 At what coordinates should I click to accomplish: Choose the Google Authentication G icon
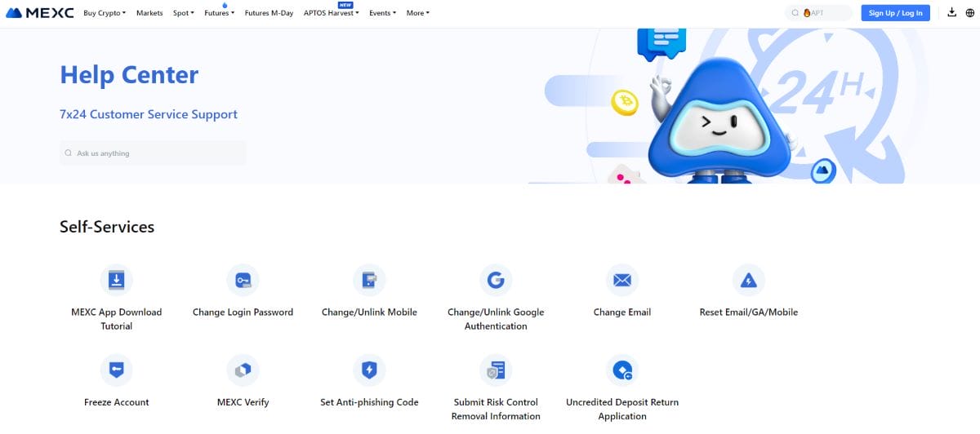496,281
